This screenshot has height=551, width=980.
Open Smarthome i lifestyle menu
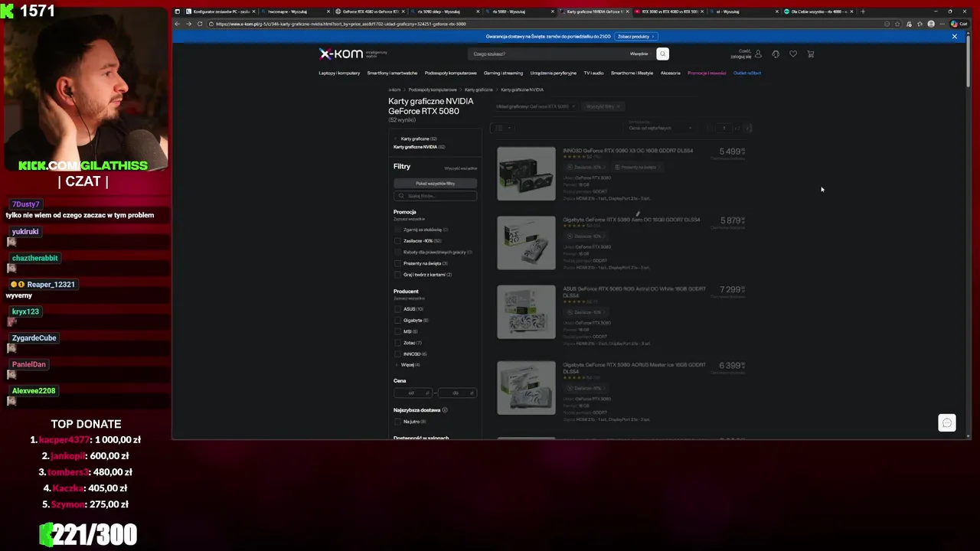pos(632,73)
